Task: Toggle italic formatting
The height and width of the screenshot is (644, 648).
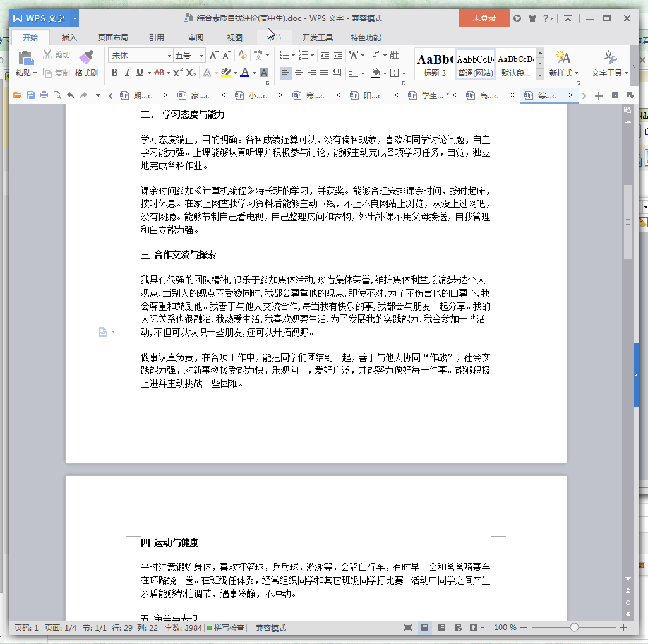Action: [x=128, y=73]
